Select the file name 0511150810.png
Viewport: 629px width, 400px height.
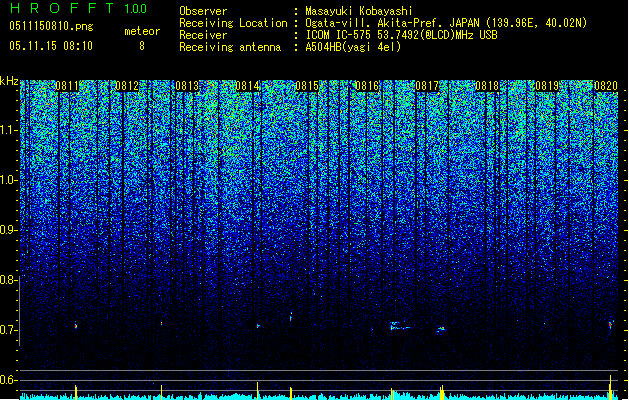tap(51, 27)
